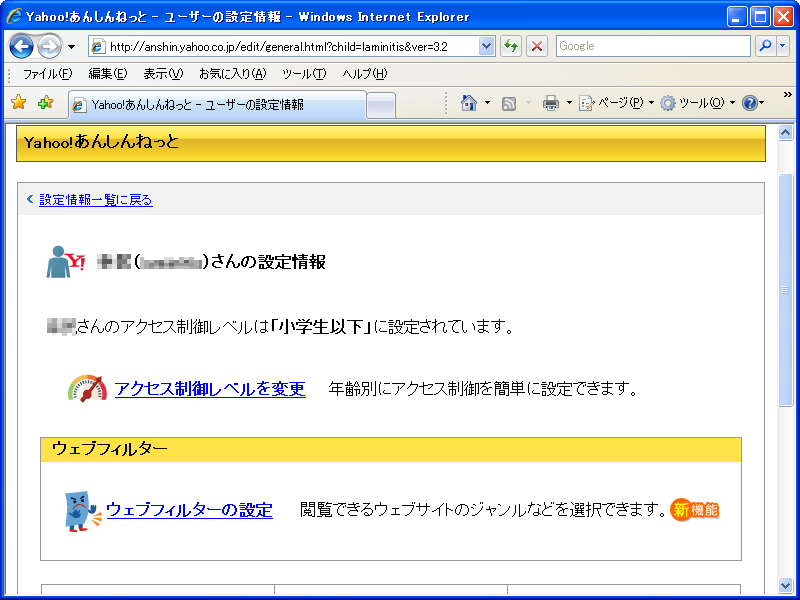The image size is (800, 600).
Task: Click the user silhouette Y! icon
Action: coord(65,262)
